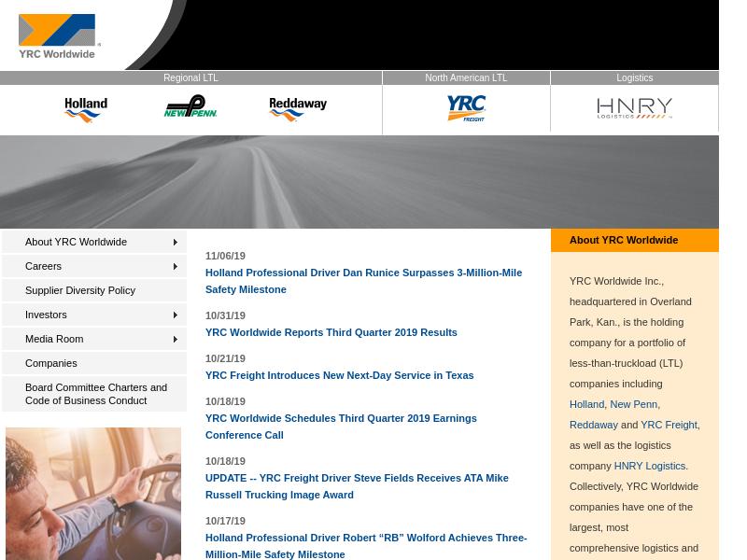
Task: Open Next-Day Service in Texas article
Action: pos(339,375)
